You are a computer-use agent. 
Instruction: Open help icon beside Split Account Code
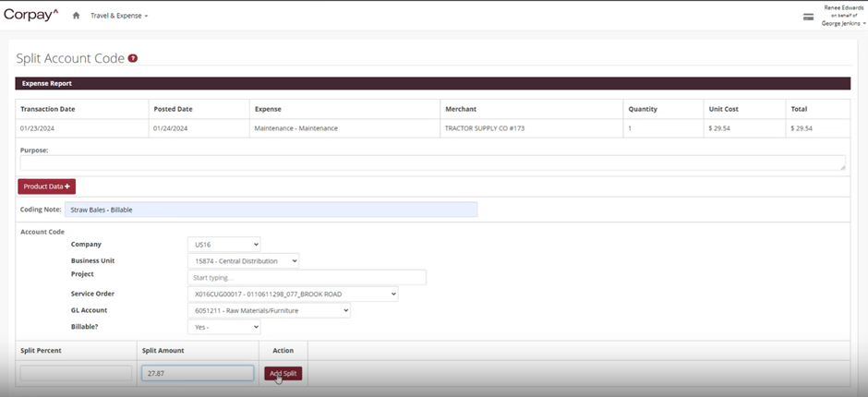pos(133,58)
